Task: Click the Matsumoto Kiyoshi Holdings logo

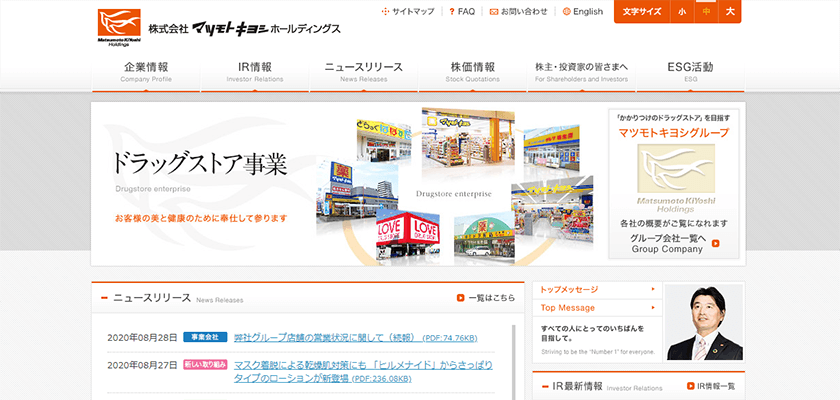Action: click(x=120, y=28)
